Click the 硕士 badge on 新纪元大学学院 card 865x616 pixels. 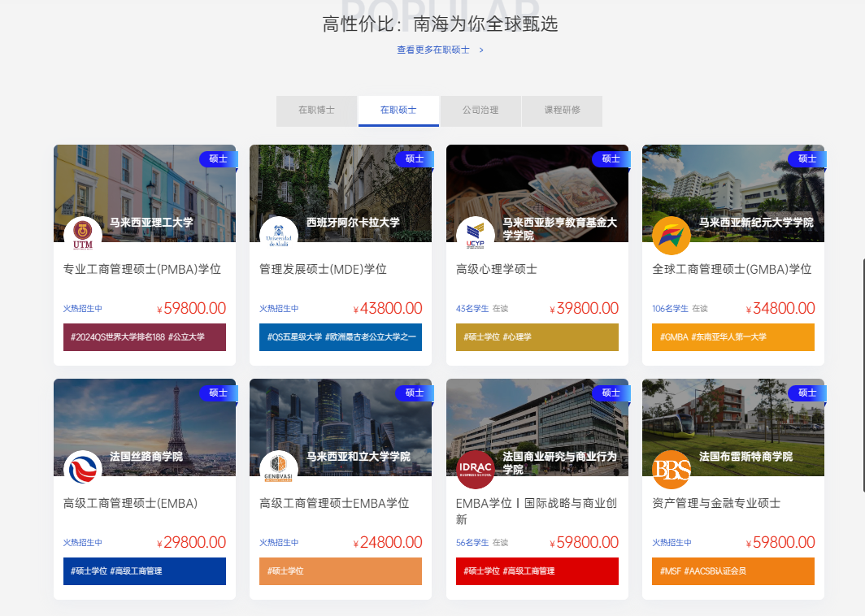pos(807,158)
